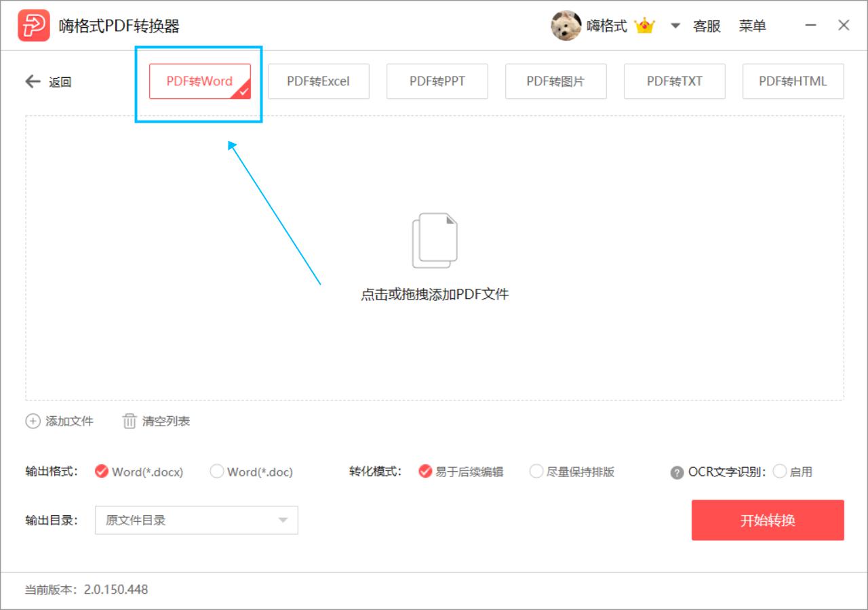Click the 嗨格式 PDF converter logo icon

point(33,26)
